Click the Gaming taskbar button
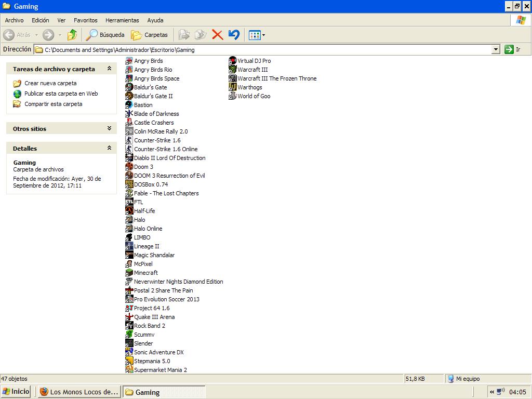 click(x=164, y=392)
